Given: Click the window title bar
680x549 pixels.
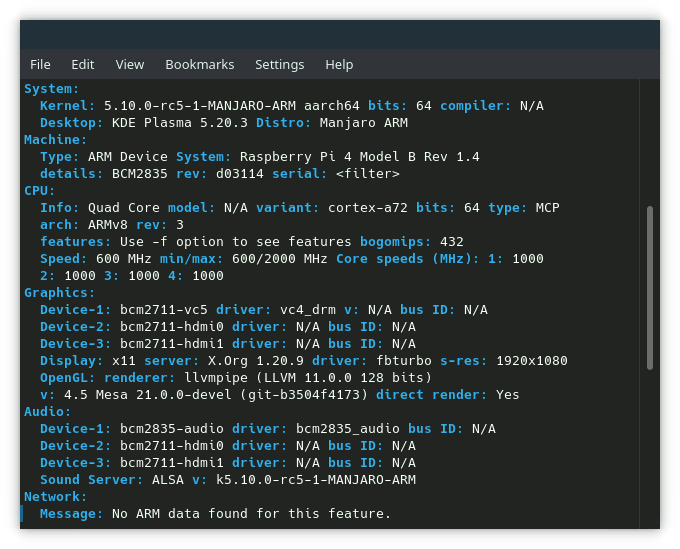Looking at the screenshot, I should point(340,32).
